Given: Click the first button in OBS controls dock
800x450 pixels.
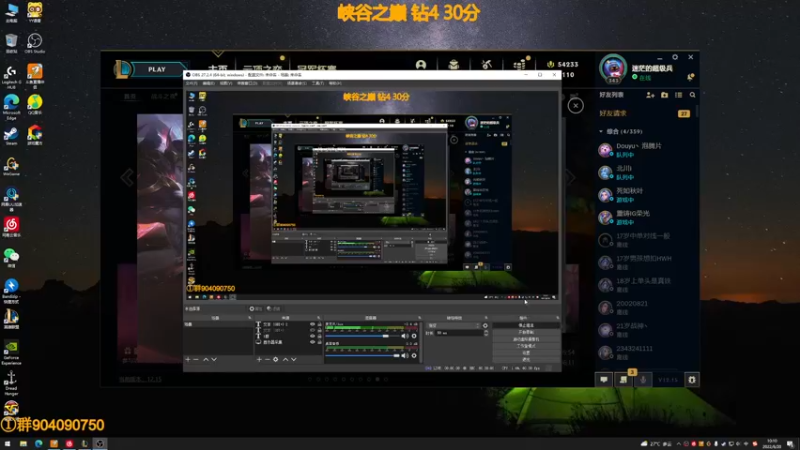Looking at the screenshot, I should click(526, 325).
